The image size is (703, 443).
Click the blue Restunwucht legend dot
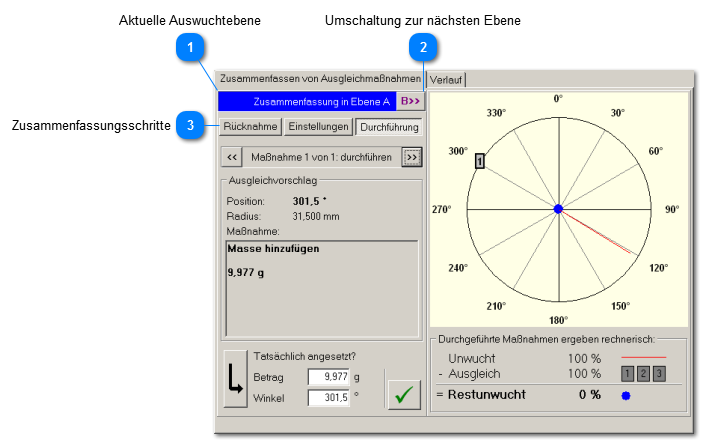coord(626,395)
